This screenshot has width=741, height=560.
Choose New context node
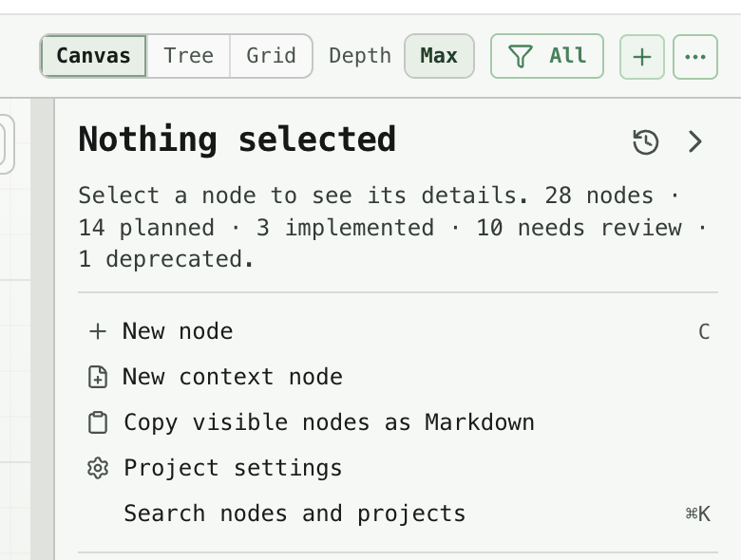(398, 377)
